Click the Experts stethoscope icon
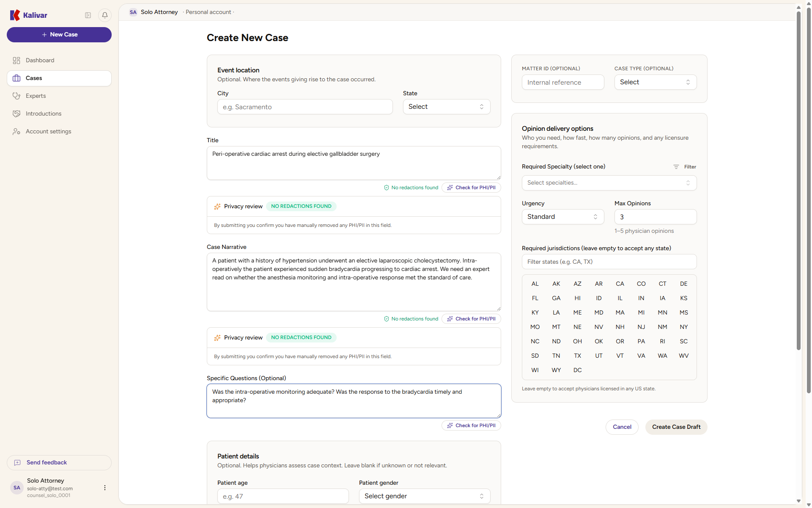 click(16, 96)
